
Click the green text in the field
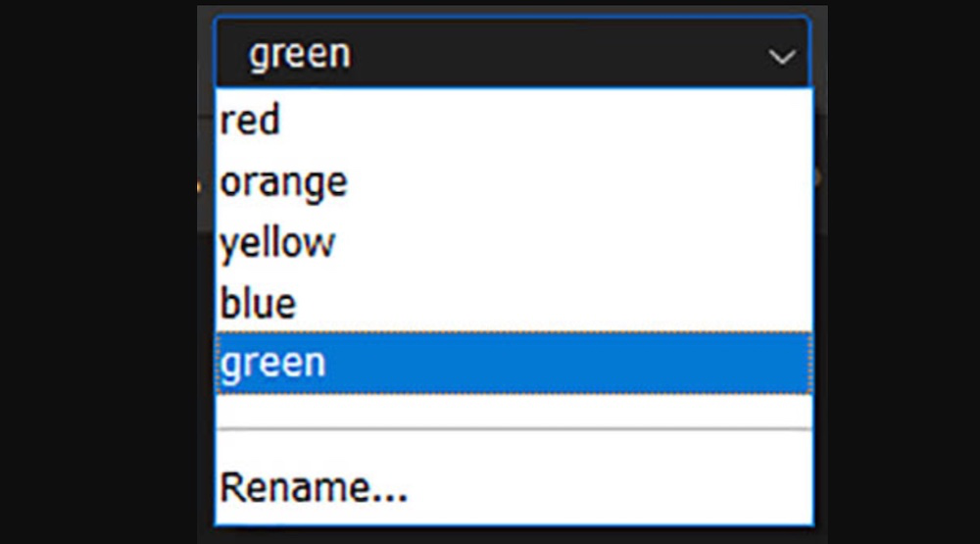coord(299,54)
